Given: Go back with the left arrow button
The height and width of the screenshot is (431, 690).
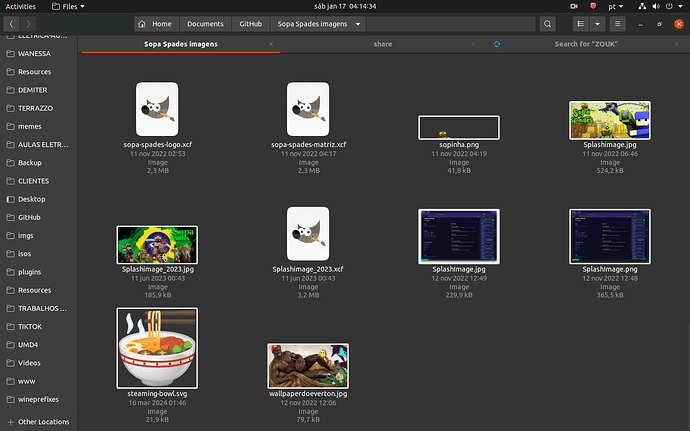Looking at the screenshot, I should click(11, 24).
